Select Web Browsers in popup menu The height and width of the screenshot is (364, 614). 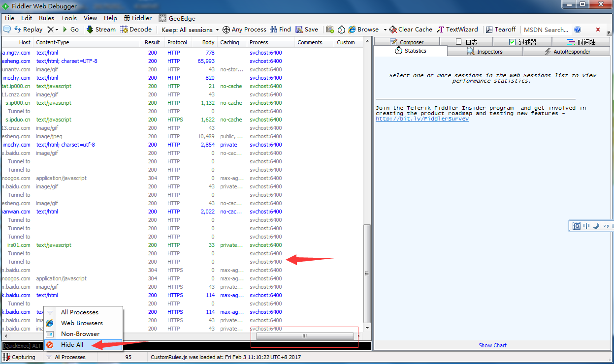click(83, 323)
